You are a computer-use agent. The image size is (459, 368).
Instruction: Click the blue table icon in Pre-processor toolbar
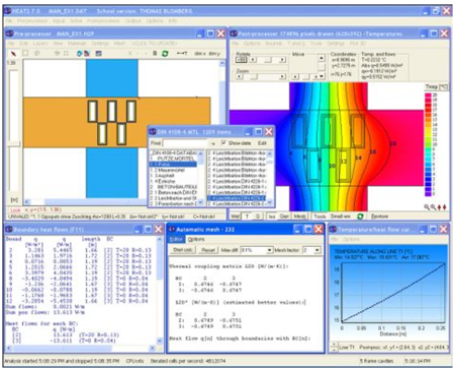(x=99, y=53)
